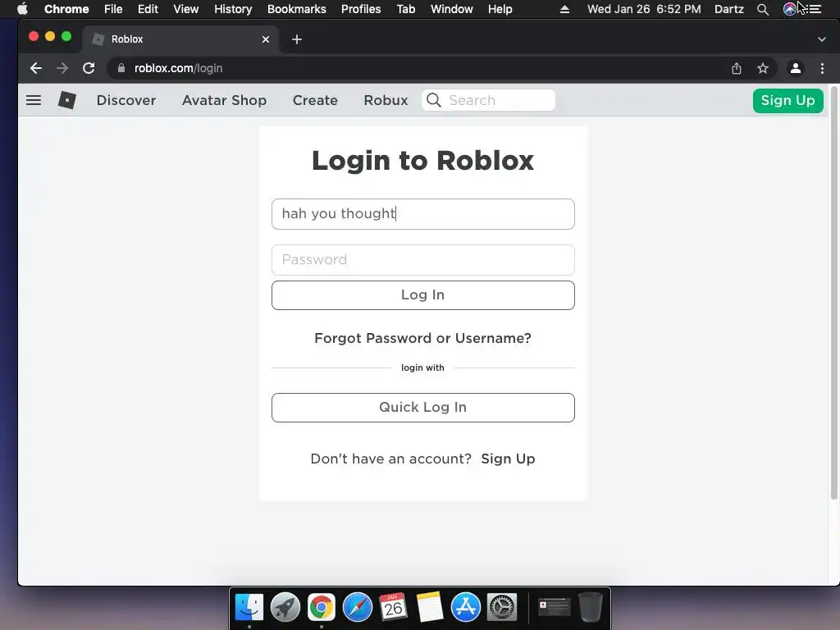The image size is (840, 630).
Task: Click the browser forward arrow
Action: [62, 68]
